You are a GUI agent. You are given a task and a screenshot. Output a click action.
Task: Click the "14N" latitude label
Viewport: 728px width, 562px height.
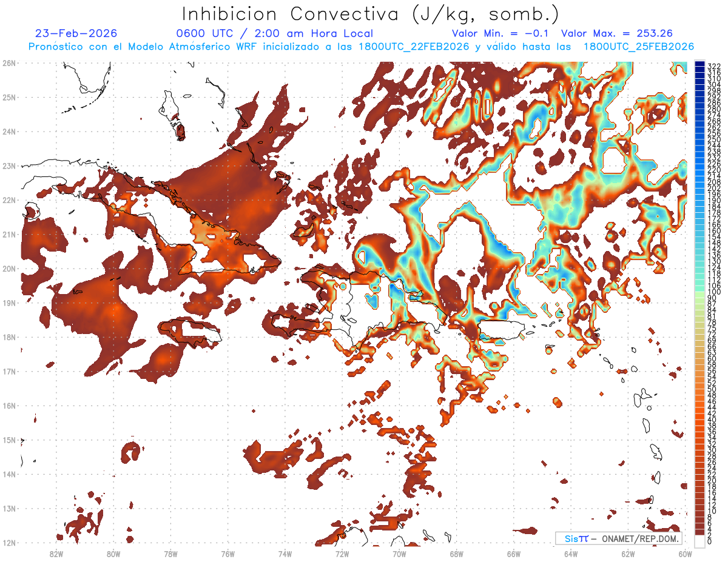tap(8, 473)
